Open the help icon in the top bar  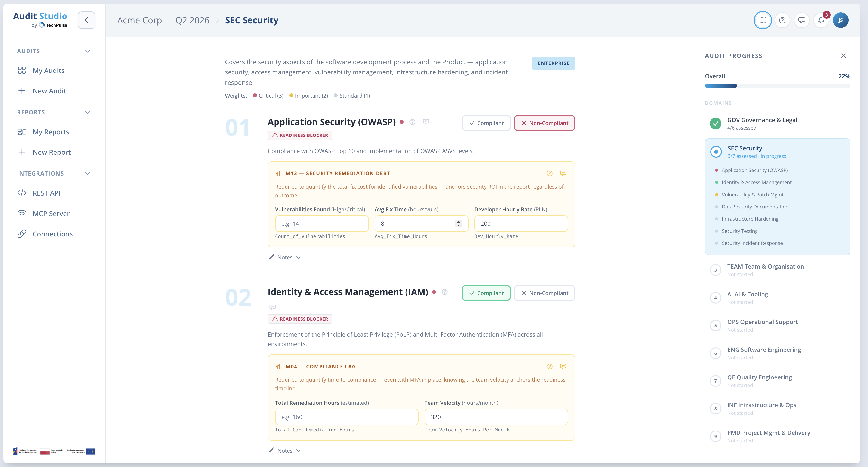[782, 20]
